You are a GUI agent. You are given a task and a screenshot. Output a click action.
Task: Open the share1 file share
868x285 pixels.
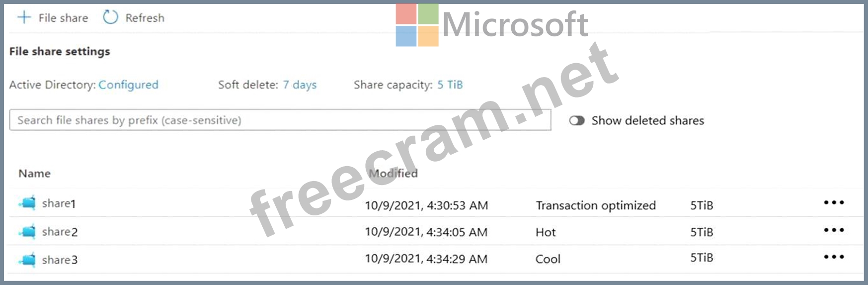pyautogui.click(x=59, y=203)
